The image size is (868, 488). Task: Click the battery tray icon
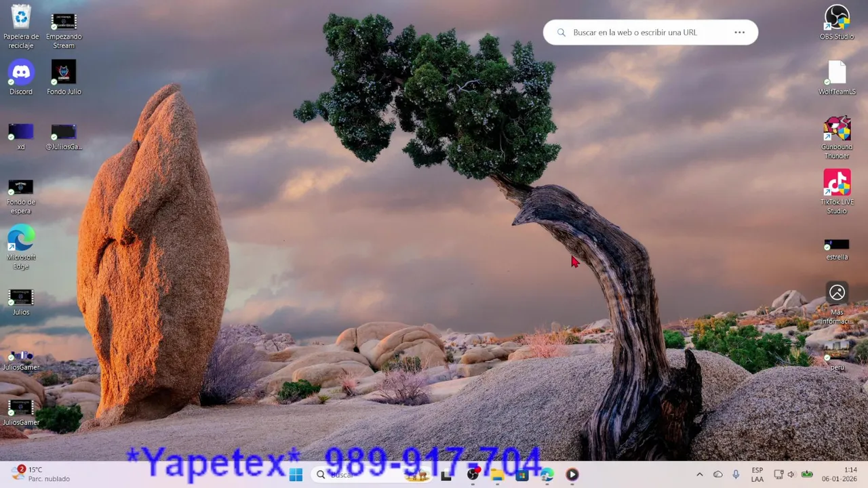pyautogui.click(x=807, y=474)
